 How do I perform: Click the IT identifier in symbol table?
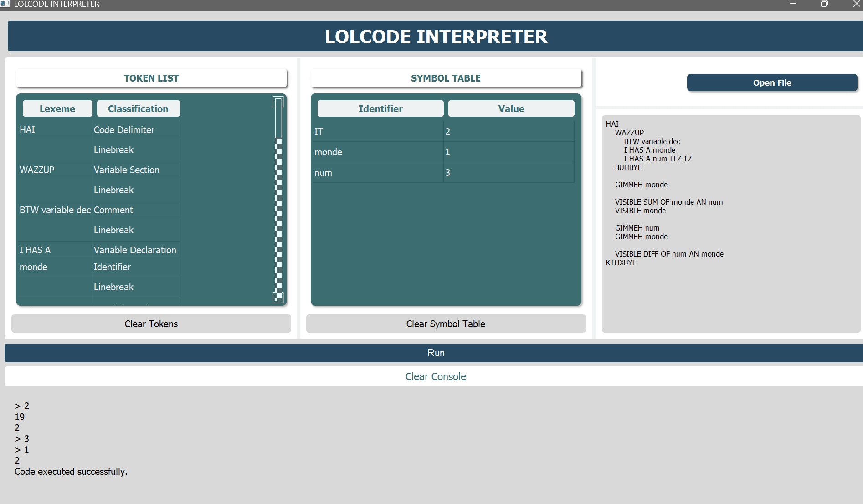tap(378, 132)
